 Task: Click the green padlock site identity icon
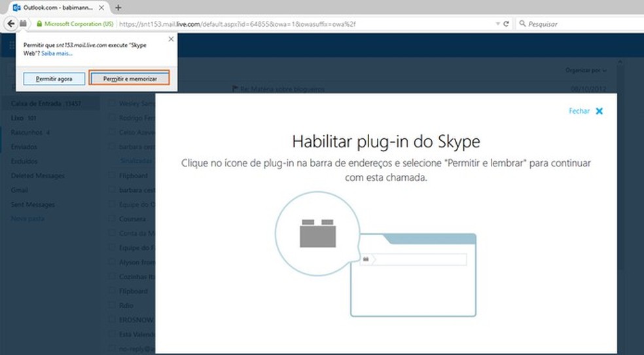[x=39, y=24]
